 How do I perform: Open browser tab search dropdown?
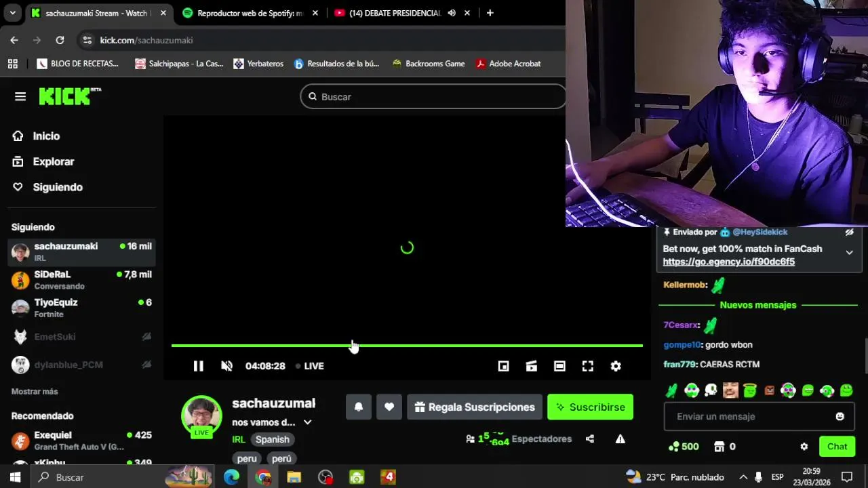(x=12, y=13)
